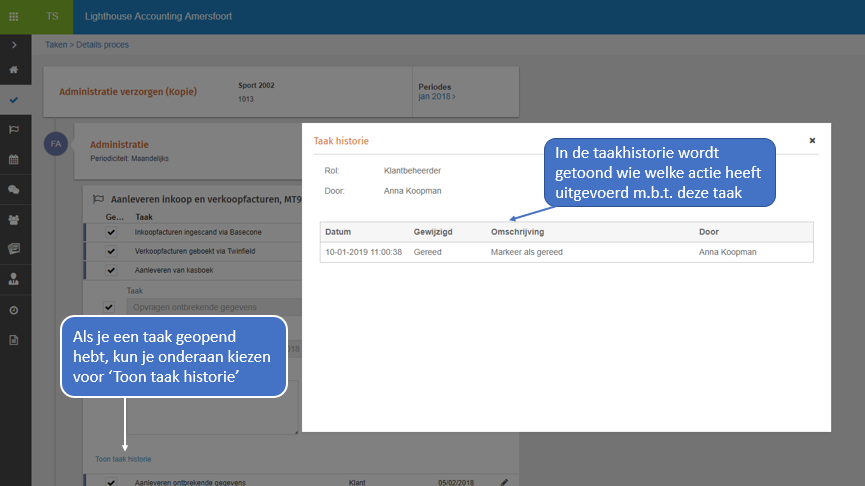Open the chat bubbles sidebar icon
This screenshot has height=486, width=865.
14,189
